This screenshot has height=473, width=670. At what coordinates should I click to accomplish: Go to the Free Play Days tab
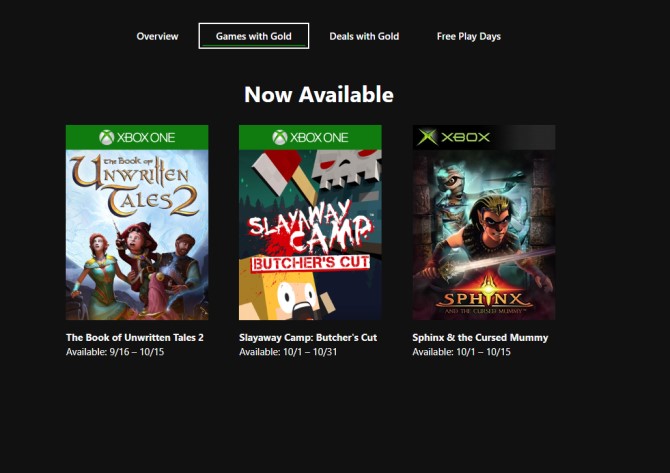point(469,36)
